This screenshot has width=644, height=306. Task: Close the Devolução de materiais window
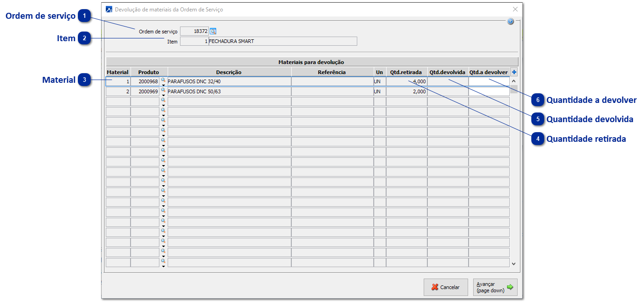point(515,9)
